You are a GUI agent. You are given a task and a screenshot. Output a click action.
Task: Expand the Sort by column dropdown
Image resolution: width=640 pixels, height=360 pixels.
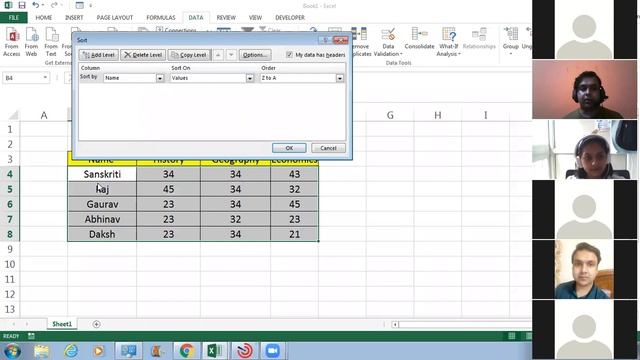point(160,78)
